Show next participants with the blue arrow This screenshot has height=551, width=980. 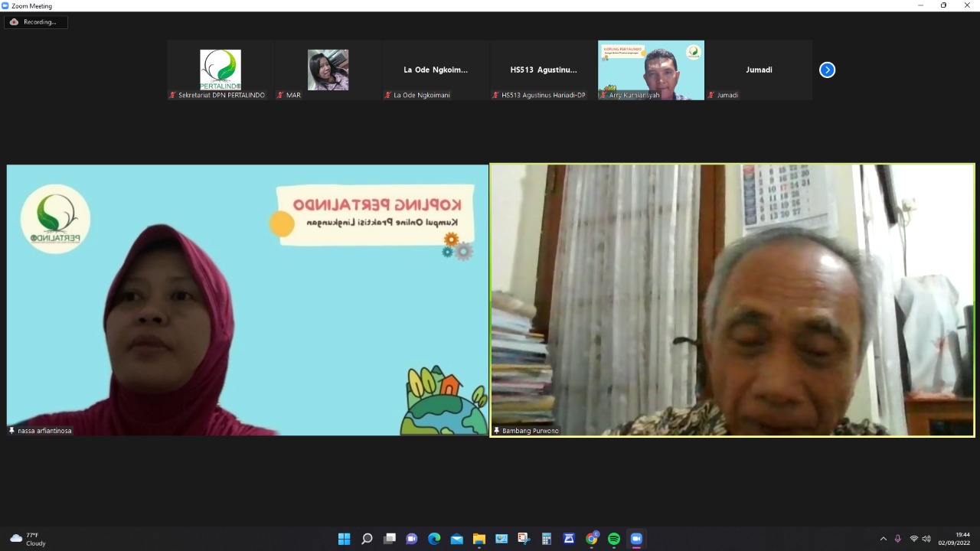[827, 70]
